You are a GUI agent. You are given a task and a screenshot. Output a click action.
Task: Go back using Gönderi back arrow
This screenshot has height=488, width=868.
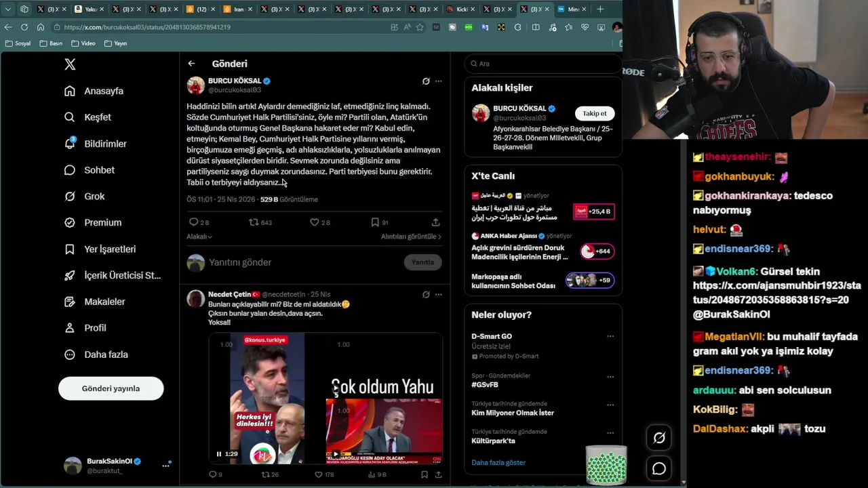[x=191, y=64]
